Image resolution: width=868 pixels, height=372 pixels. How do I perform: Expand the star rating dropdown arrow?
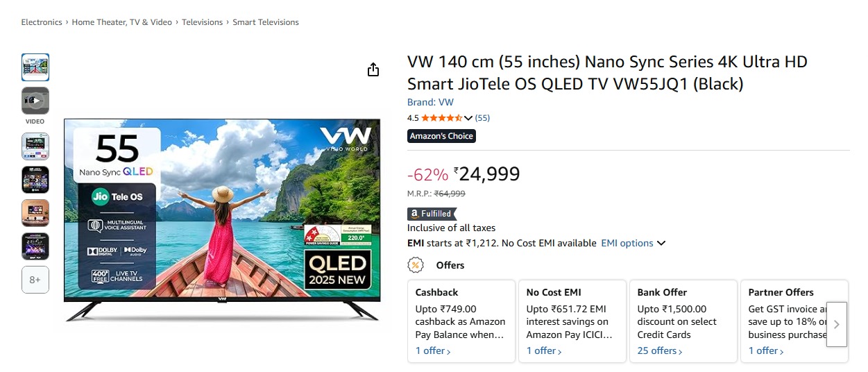coord(468,118)
